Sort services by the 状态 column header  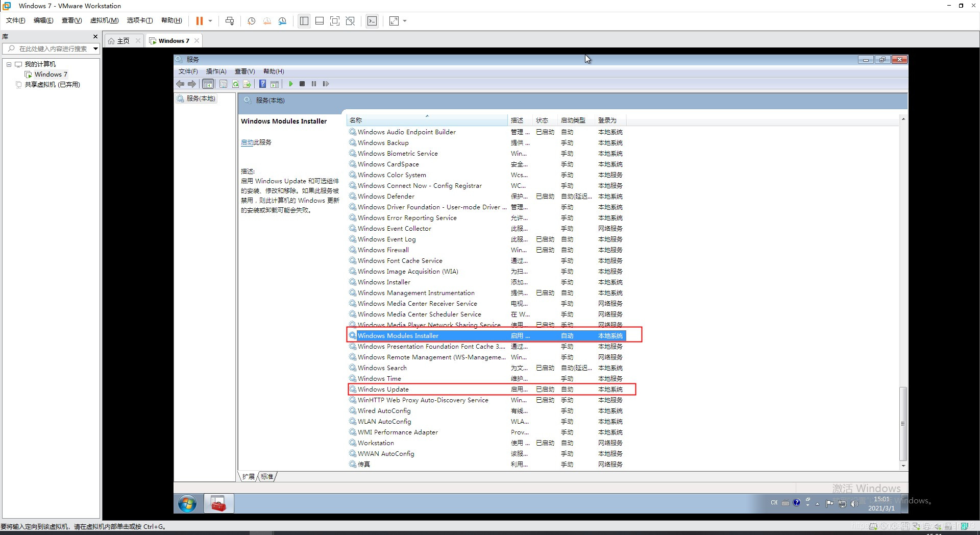545,120
